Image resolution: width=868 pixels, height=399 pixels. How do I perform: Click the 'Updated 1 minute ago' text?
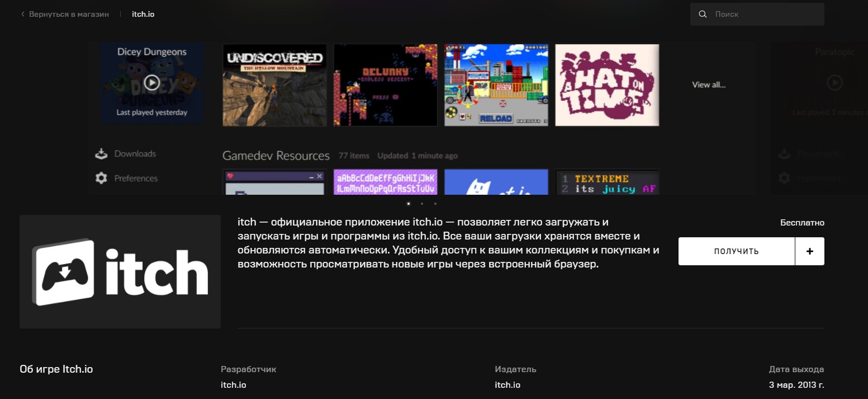(418, 156)
